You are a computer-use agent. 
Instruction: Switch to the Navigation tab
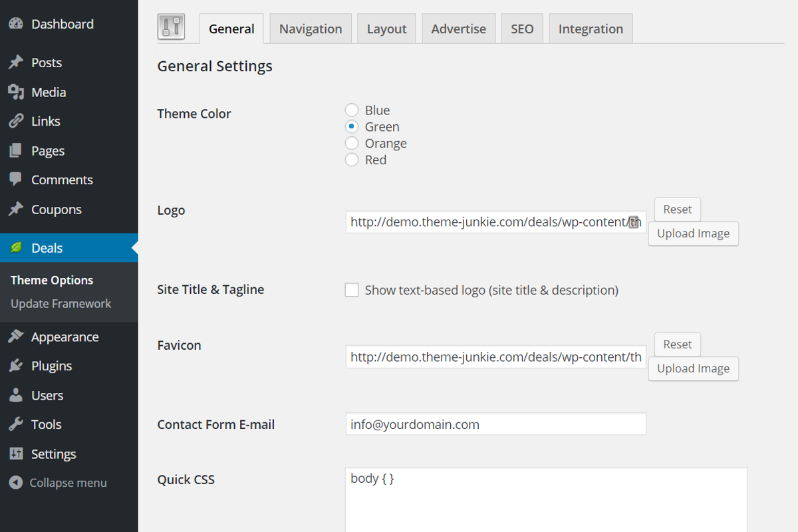point(311,29)
